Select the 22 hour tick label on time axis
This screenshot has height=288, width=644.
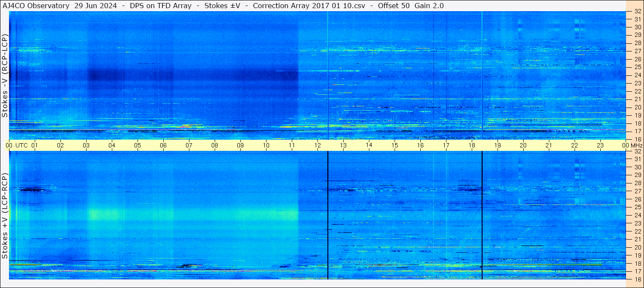[575, 145]
